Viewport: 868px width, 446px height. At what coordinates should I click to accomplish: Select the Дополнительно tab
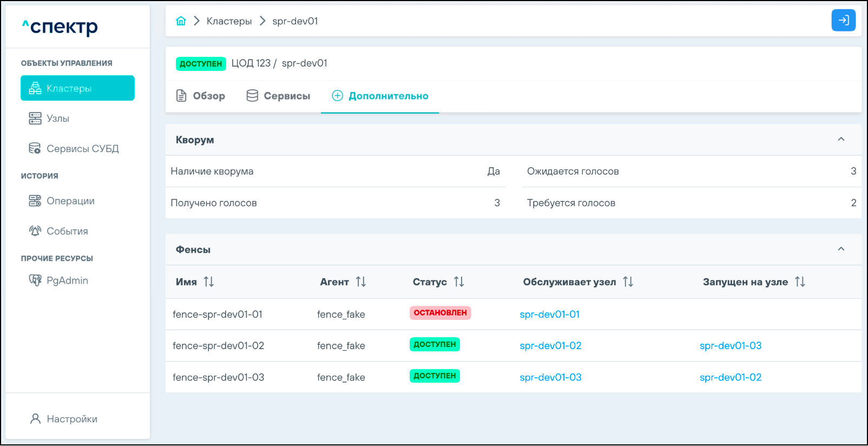tap(380, 96)
